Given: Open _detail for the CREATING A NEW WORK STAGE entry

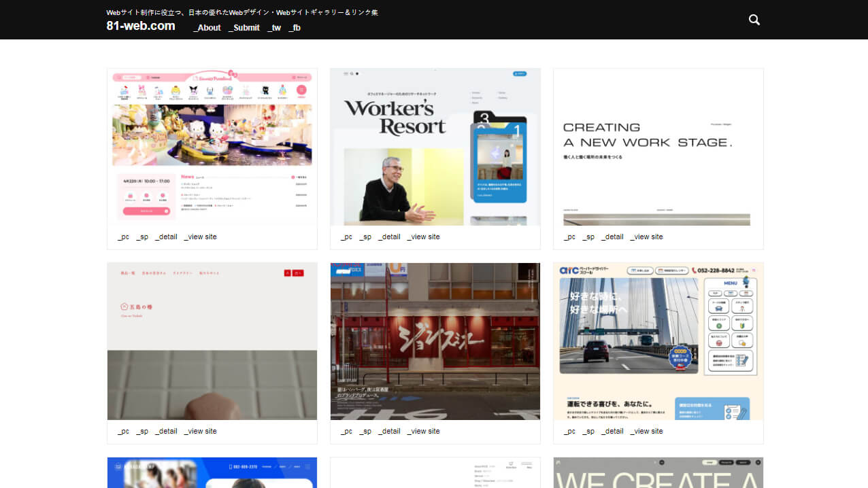Looking at the screenshot, I should tap(612, 237).
